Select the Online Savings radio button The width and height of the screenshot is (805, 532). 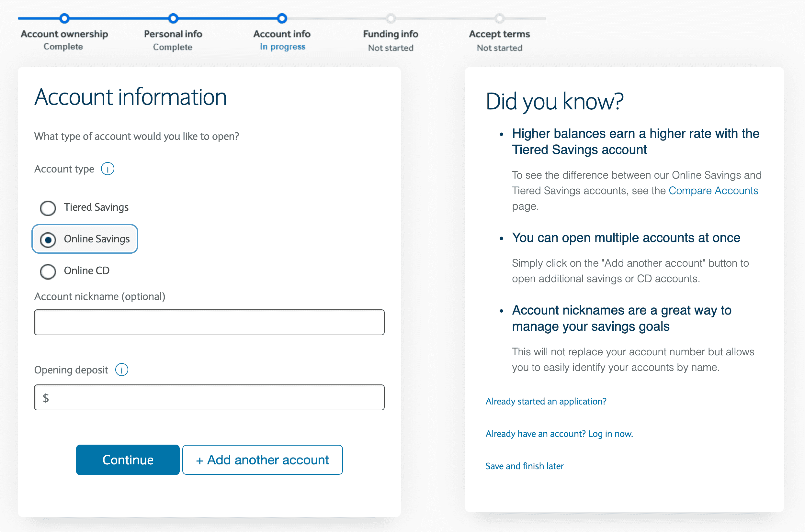tap(48, 240)
